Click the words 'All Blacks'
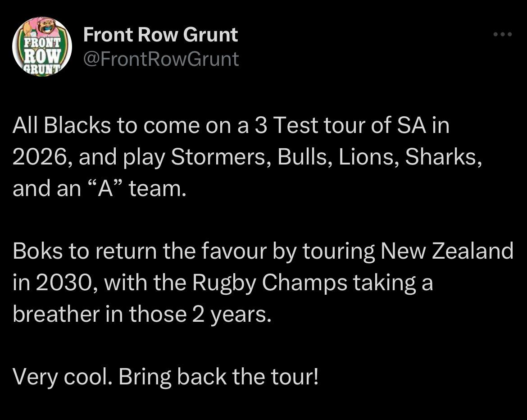 (61, 125)
